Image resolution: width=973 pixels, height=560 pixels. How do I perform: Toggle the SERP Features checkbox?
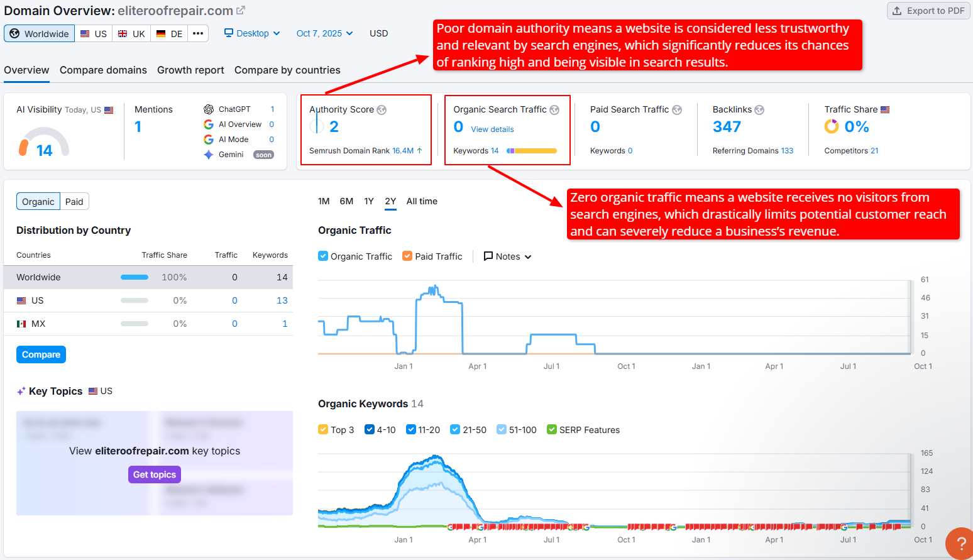(552, 429)
